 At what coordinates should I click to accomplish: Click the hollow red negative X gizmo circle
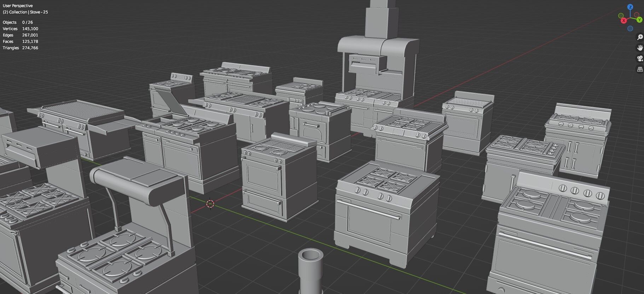[x=637, y=15]
